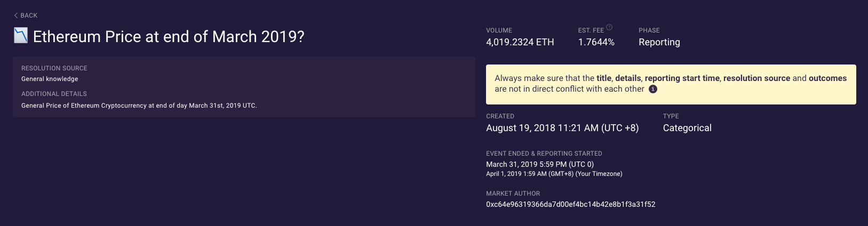
Task: Click the Reporting phase value
Action: pos(659,42)
